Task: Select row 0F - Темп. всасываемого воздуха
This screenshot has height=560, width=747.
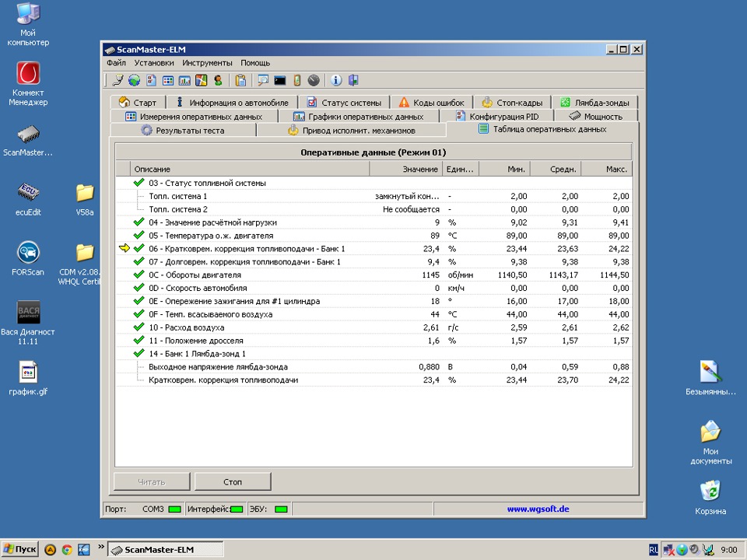Action: [374, 314]
